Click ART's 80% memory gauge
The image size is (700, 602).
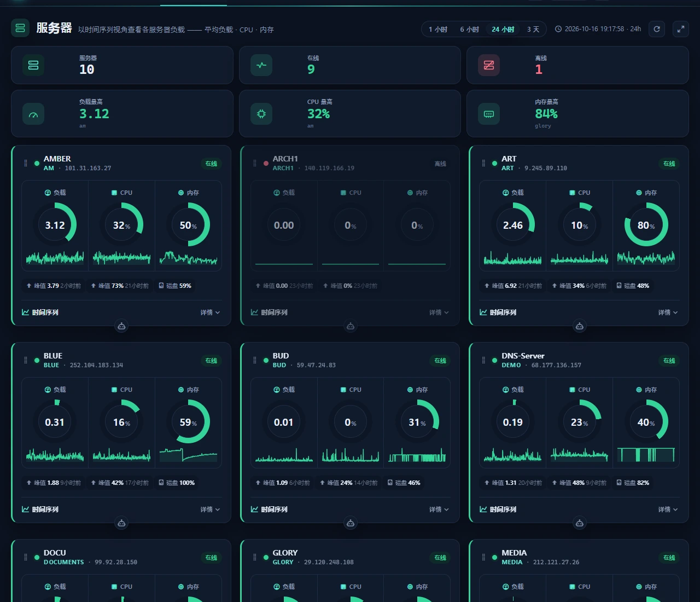[x=646, y=225]
